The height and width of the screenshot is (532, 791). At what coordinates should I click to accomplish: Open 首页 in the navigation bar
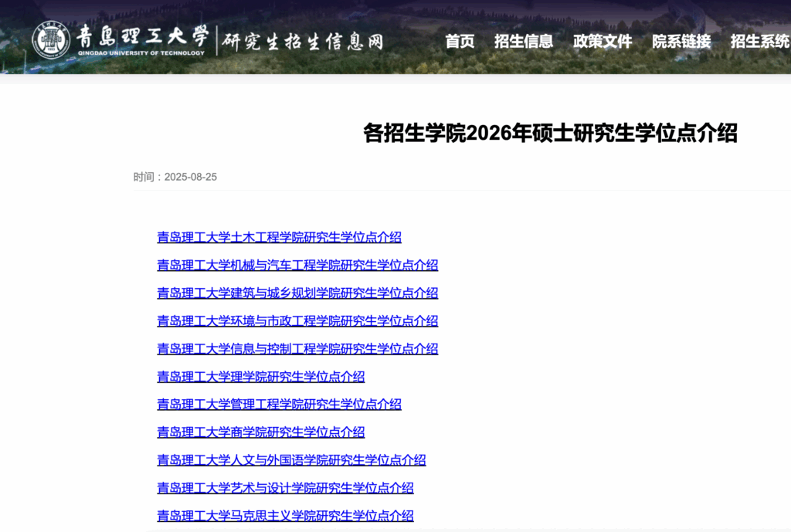click(x=460, y=42)
